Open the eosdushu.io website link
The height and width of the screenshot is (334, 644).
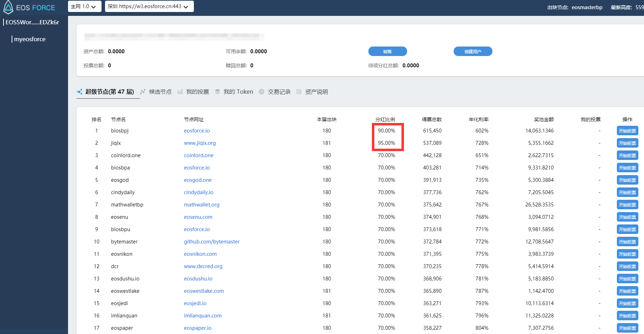pyautogui.click(x=198, y=279)
